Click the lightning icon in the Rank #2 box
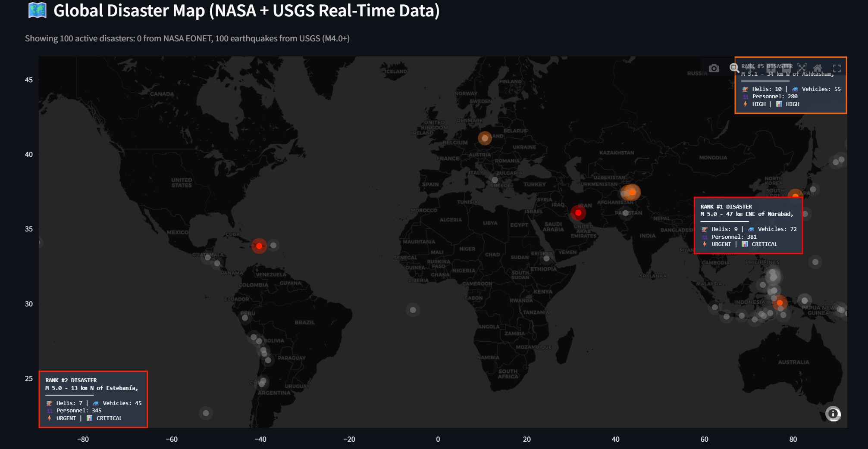Viewport: 868px width, 449px height. [x=50, y=418]
